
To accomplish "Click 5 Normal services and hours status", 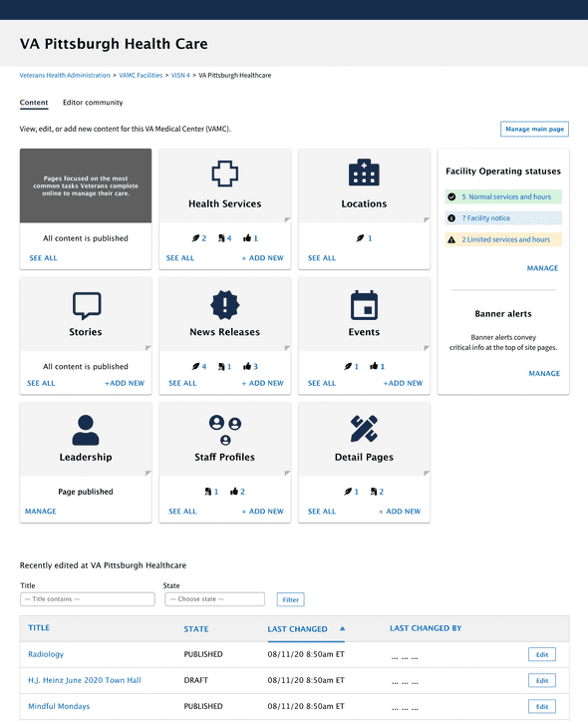I will pos(503,196).
